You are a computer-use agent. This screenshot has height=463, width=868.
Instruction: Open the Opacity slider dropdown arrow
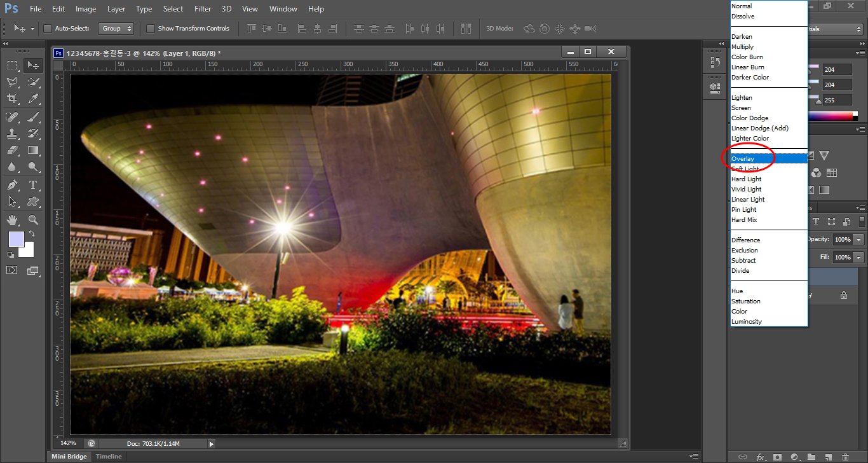[x=859, y=240]
